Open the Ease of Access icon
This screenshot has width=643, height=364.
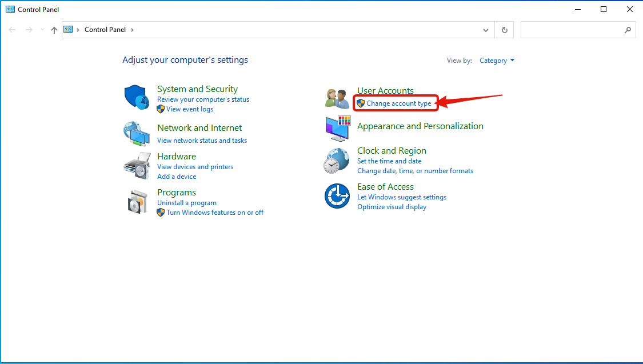tap(337, 196)
